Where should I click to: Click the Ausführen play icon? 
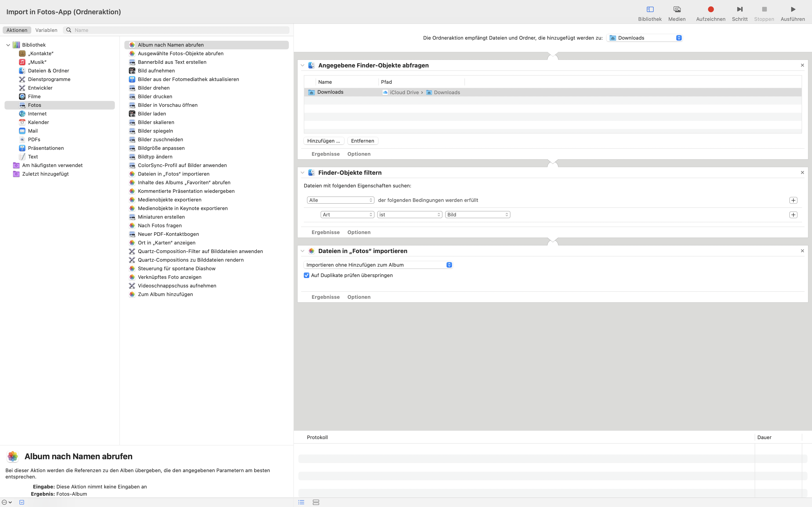coord(793,9)
